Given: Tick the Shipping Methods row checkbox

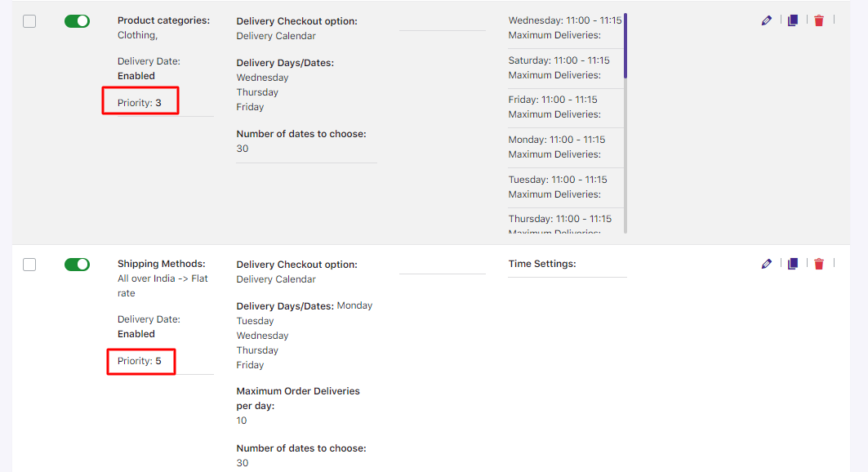Looking at the screenshot, I should pos(29,265).
